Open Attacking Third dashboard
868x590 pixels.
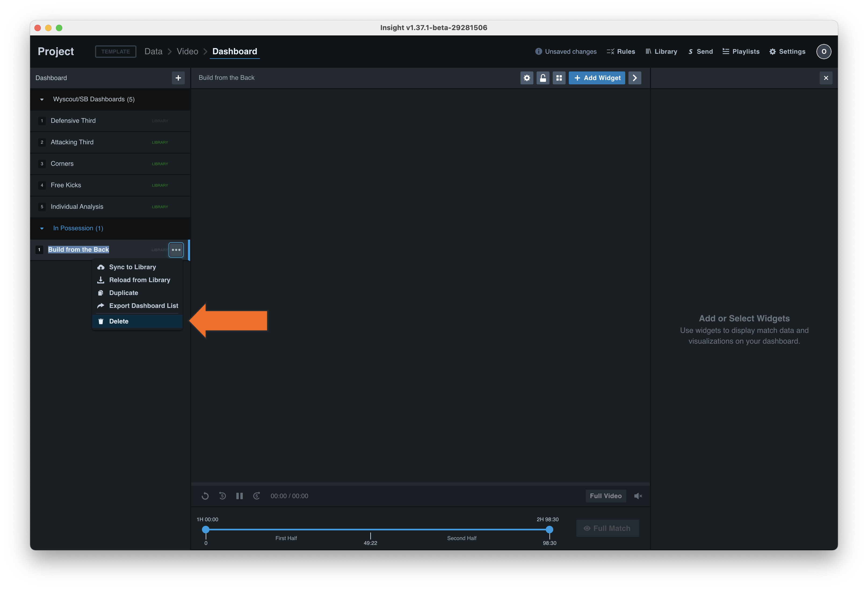pyautogui.click(x=110, y=142)
